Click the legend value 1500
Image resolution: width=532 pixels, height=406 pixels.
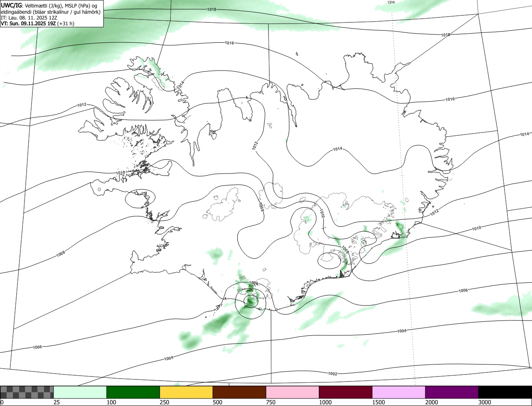(378, 402)
